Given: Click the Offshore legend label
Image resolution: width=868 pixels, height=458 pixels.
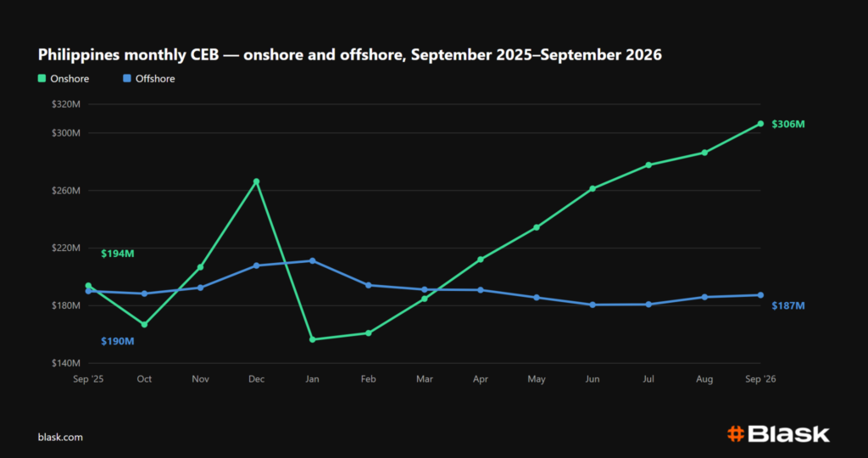Looking at the screenshot, I should point(155,79).
